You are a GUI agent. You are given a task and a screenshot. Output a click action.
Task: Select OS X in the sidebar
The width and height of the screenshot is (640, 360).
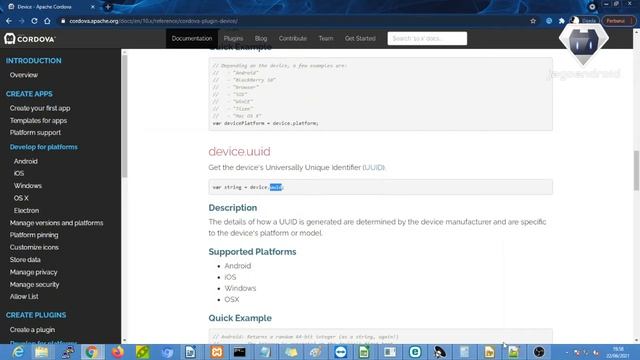21,198
